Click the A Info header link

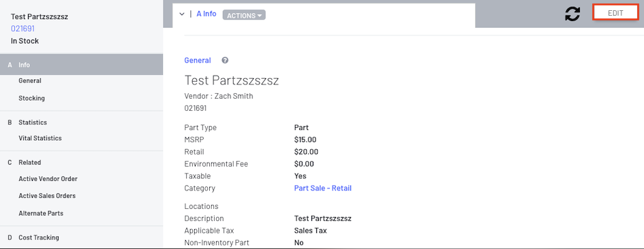pyautogui.click(x=206, y=14)
